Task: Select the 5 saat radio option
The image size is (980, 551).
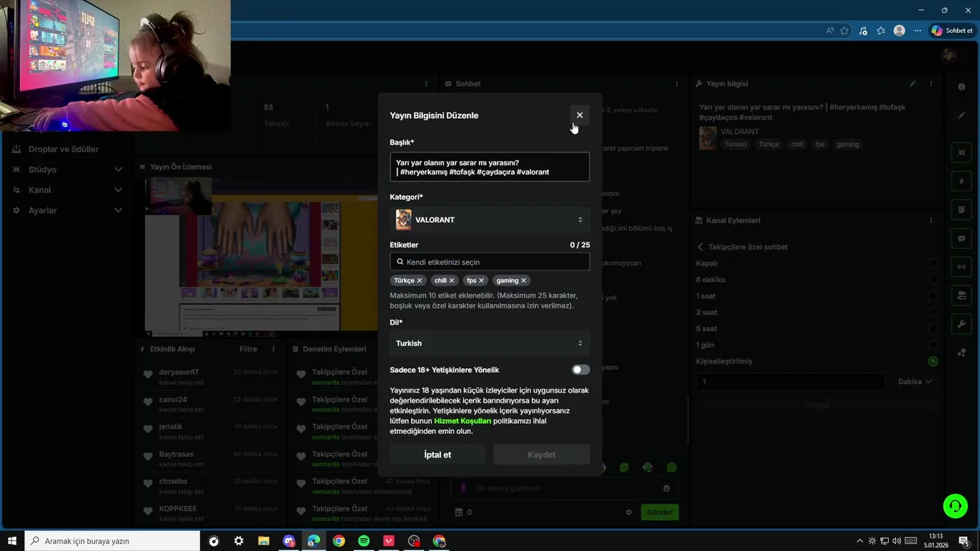Action: coord(933,329)
